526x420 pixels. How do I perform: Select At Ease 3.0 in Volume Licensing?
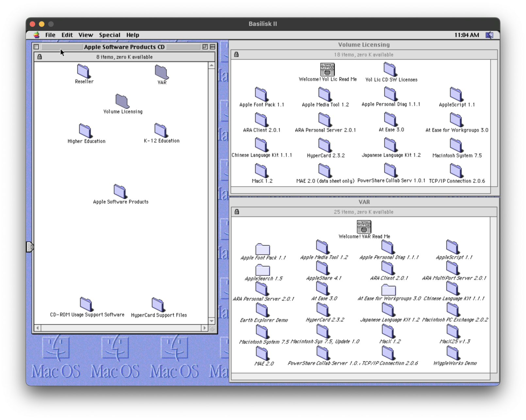point(391,119)
